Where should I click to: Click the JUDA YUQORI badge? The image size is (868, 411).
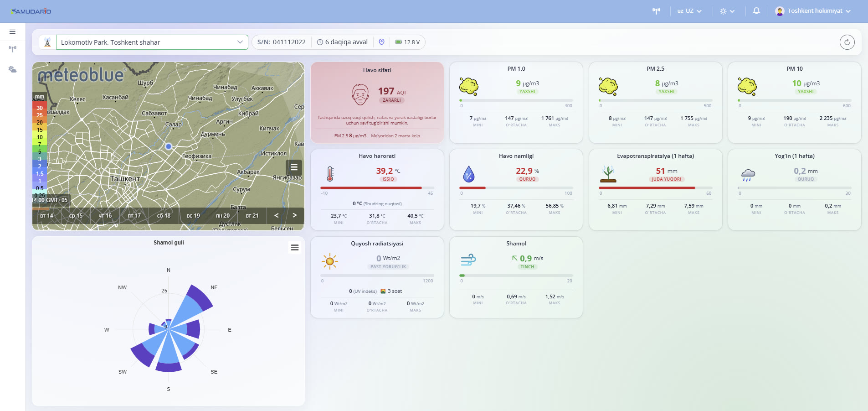667,179
